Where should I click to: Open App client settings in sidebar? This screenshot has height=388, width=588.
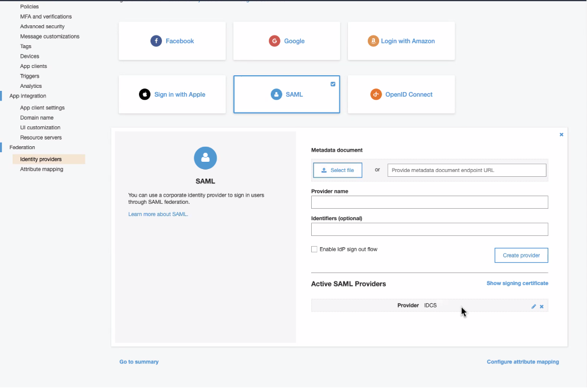(x=42, y=108)
